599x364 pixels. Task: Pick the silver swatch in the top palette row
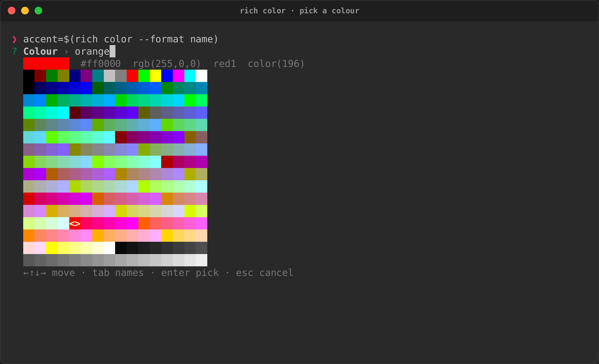click(109, 76)
